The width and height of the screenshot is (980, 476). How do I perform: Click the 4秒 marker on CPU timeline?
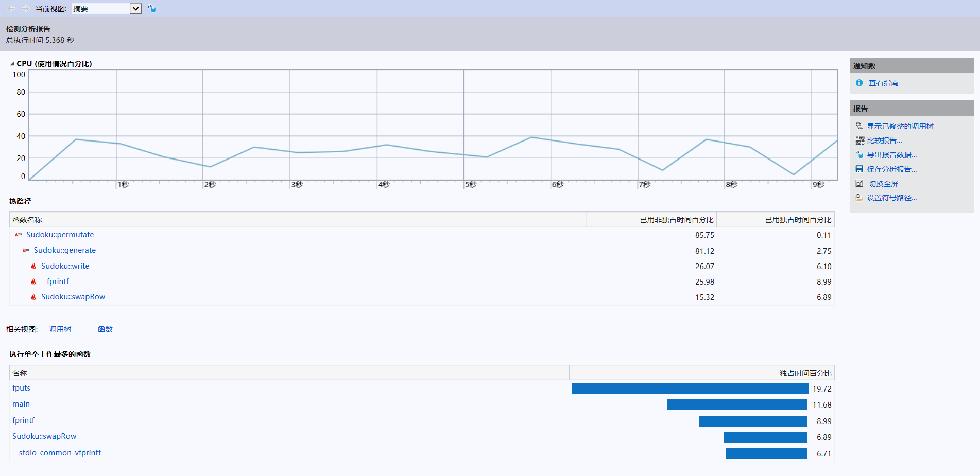pos(384,184)
